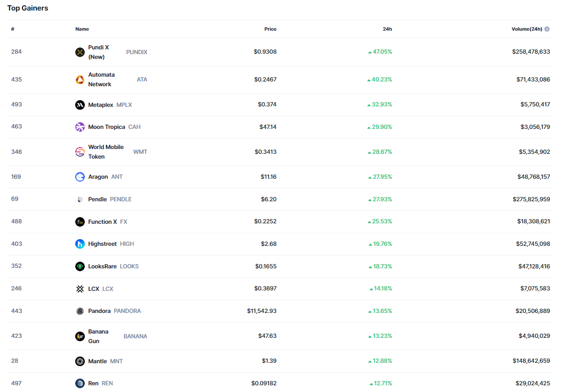Viewport: 561px width, 392px height.
Task: Click the Automata Network logo icon
Action: tap(80, 80)
